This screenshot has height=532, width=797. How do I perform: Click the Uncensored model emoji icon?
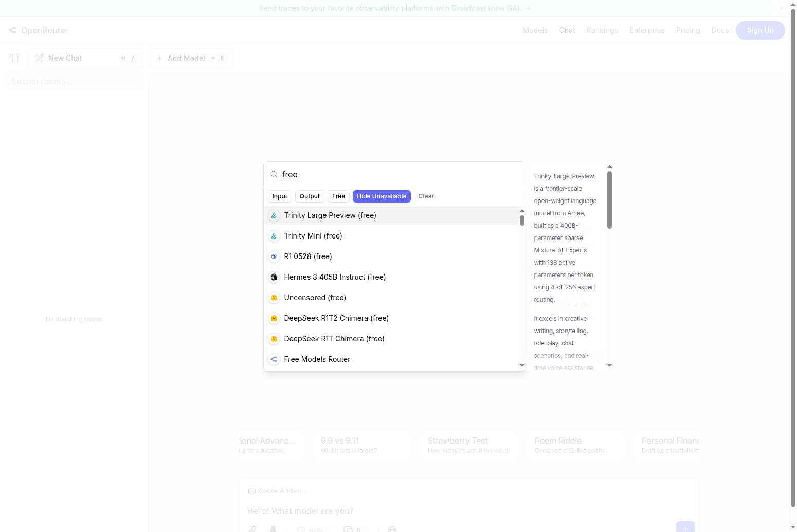(x=274, y=298)
